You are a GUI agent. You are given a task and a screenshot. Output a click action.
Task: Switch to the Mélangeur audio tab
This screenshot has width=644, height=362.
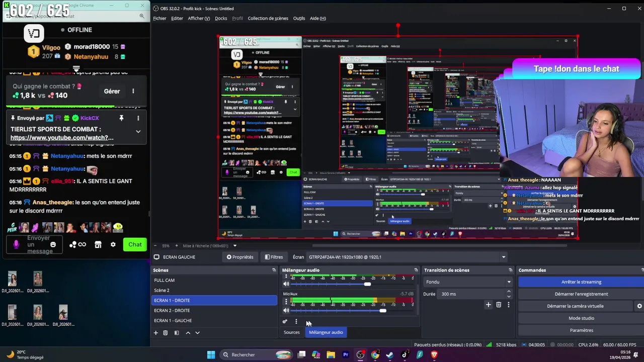tap(326, 332)
